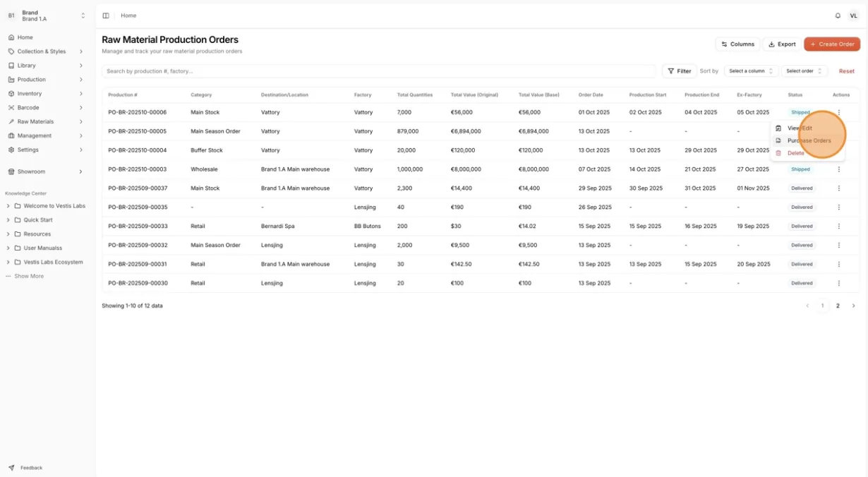Click the Export button

click(x=782, y=44)
